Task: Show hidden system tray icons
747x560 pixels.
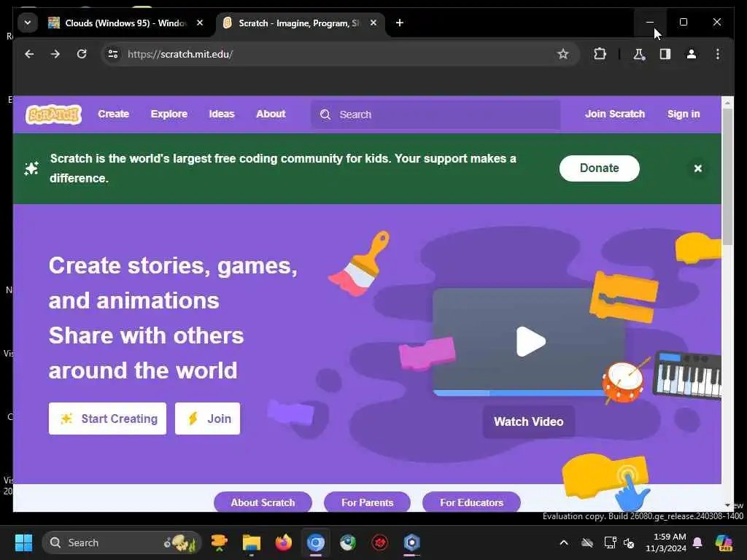Action: click(x=564, y=542)
